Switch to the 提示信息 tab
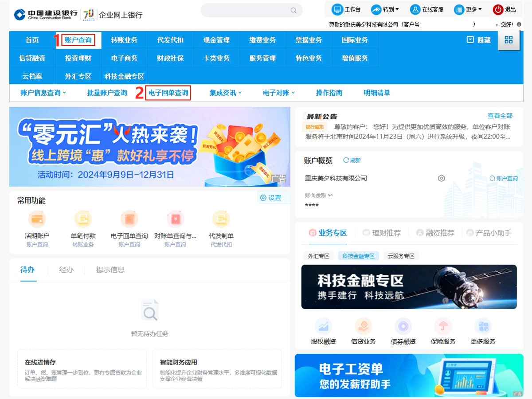The height and width of the screenshot is (399, 532). click(110, 270)
